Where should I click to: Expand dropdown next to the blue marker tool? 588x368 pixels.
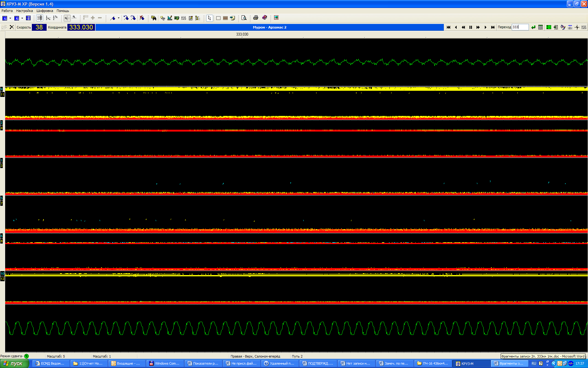click(x=119, y=18)
